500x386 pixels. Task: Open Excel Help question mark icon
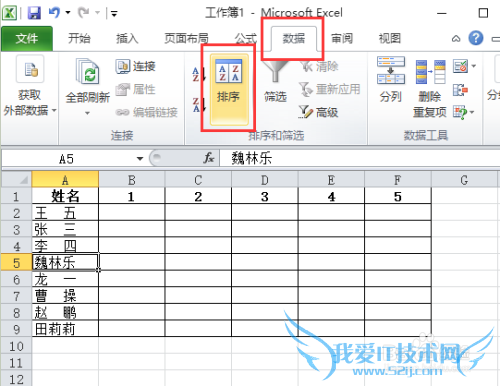click(x=476, y=38)
